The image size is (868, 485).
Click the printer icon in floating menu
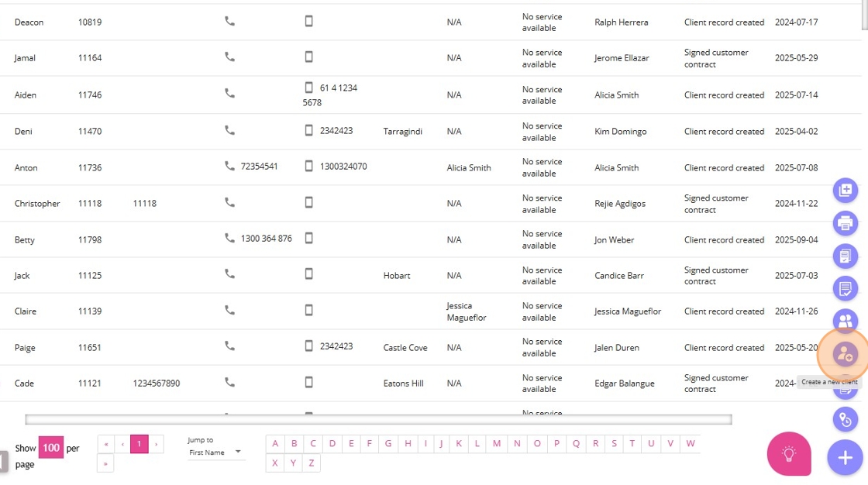845,223
